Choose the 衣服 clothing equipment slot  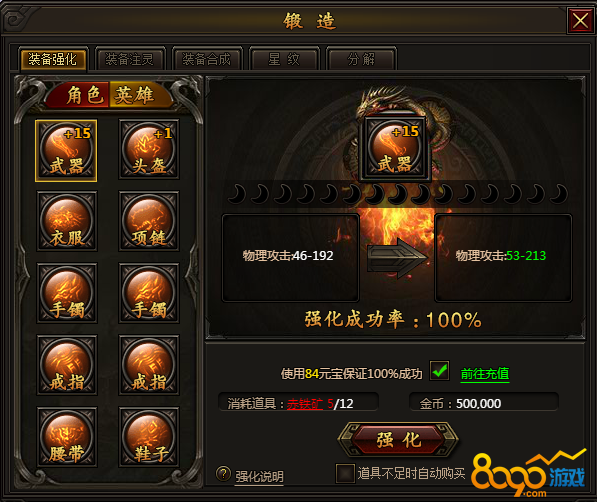click(67, 221)
